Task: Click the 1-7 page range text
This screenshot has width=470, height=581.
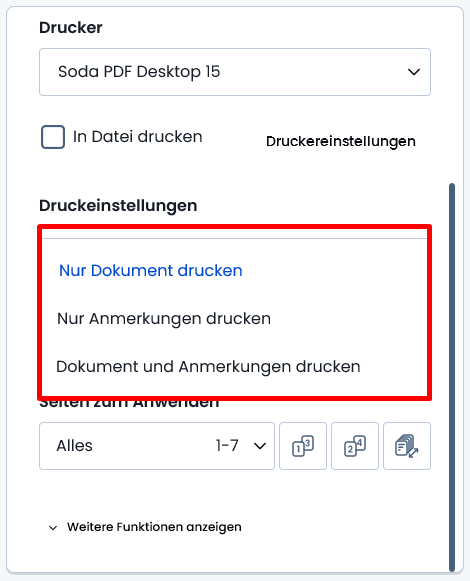Action: (x=227, y=445)
